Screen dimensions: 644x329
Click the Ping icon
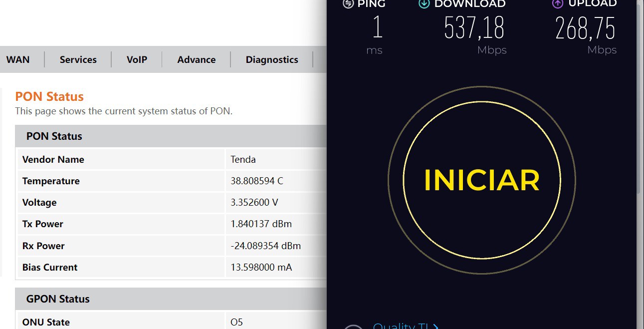click(348, 3)
